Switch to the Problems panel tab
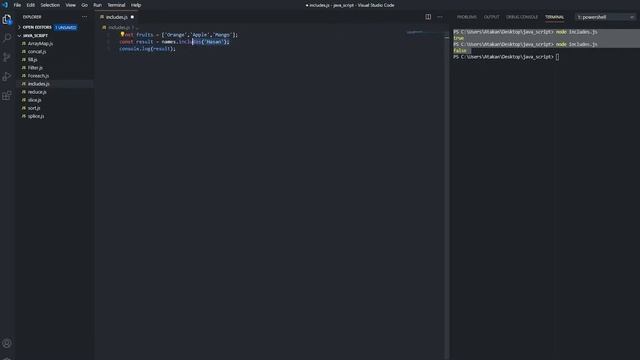640x360 pixels. [x=467, y=17]
